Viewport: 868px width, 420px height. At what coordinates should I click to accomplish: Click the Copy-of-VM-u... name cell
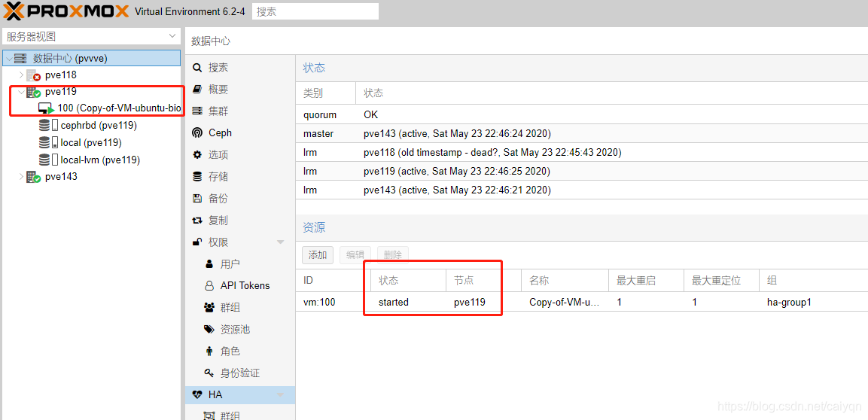pos(565,302)
